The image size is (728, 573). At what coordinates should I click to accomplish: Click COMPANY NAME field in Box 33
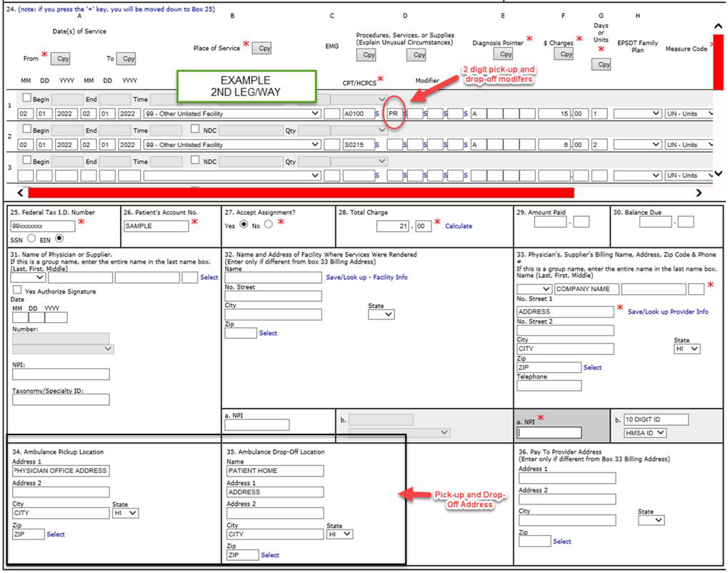(x=587, y=289)
